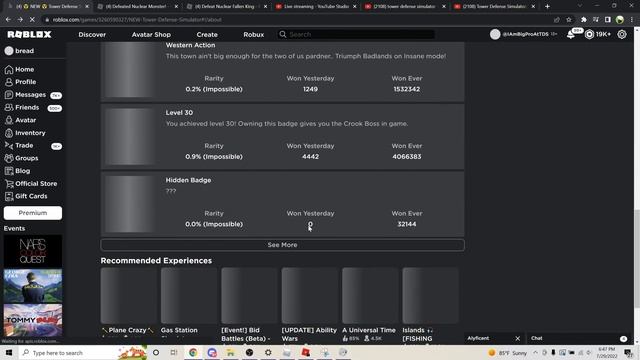640x360 pixels.
Task: Open the Robux balance icon showing 19K+
Action: tap(589, 35)
